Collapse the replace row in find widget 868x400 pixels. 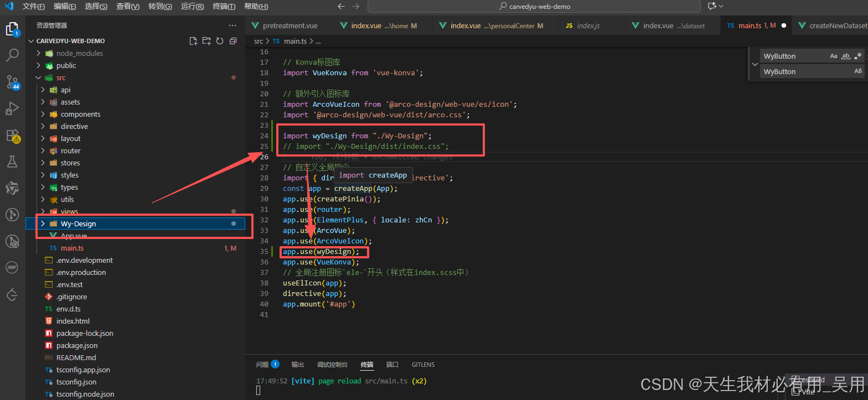(755, 64)
